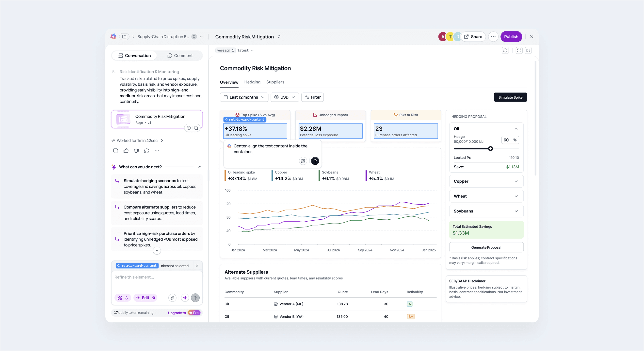
Task: Click the thumbs up icon
Action: (126, 151)
